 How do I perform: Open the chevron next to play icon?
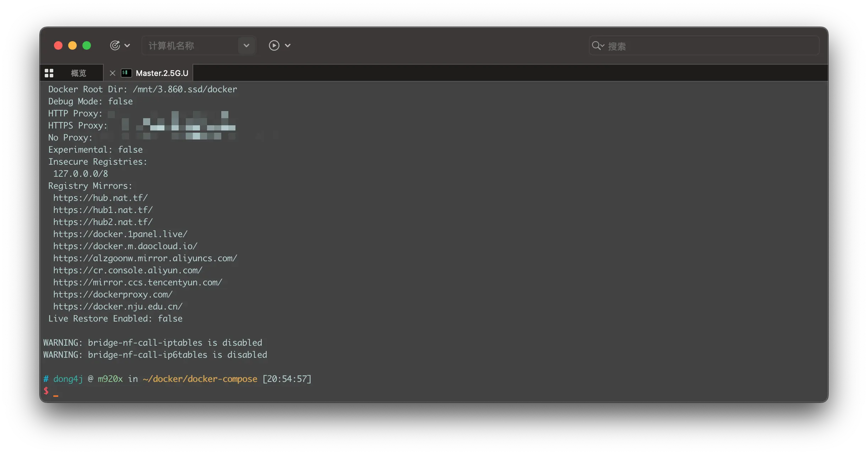[288, 45]
